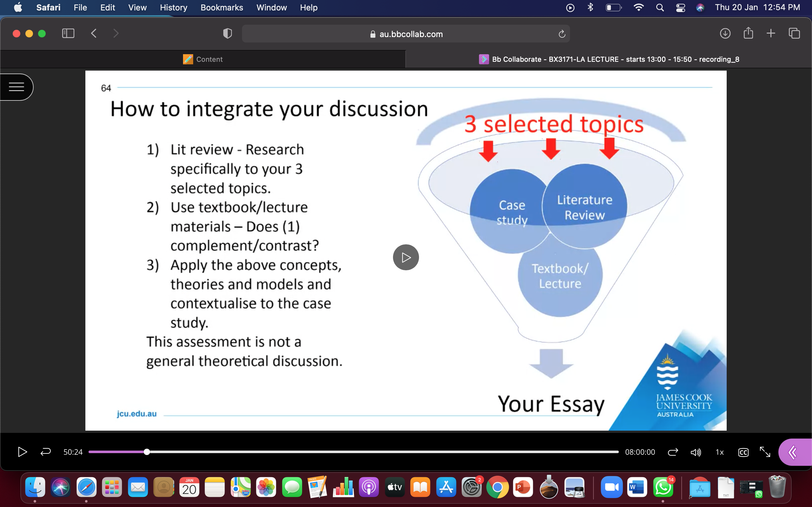Click the au.bbcollab.com address field
This screenshot has height=507, width=812.
tap(406, 34)
